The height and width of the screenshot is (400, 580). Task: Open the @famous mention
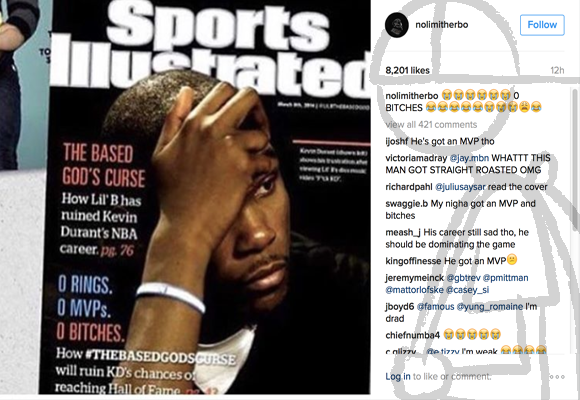pyautogui.click(x=435, y=307)
